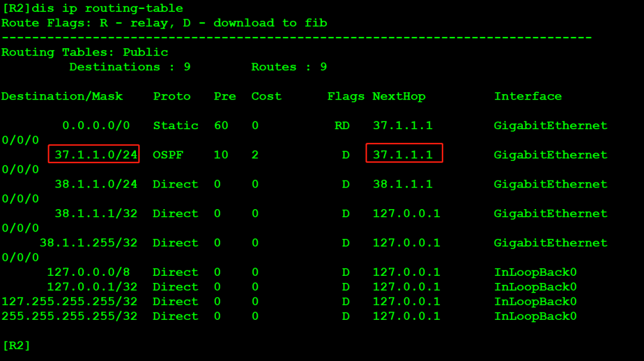
Task: Click InLoopBack0 in the 255.255.255.255/32 row
Action: pos(535,316)
